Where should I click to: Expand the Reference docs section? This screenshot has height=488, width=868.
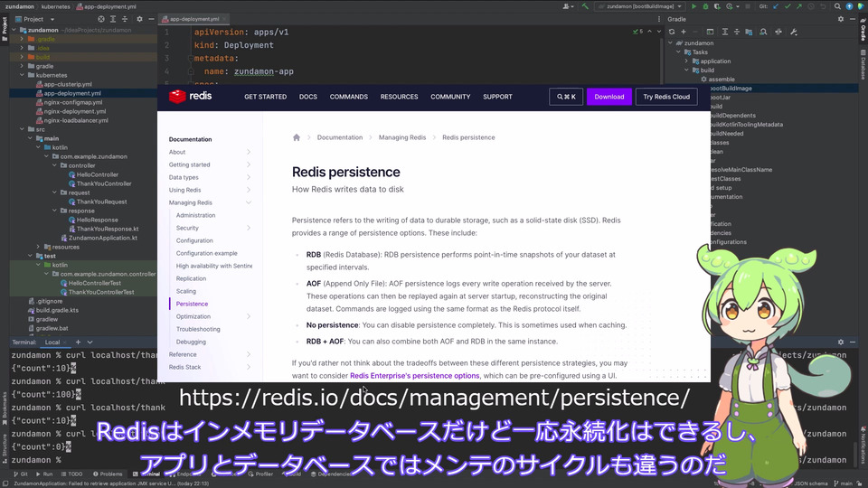coord(249,354)
